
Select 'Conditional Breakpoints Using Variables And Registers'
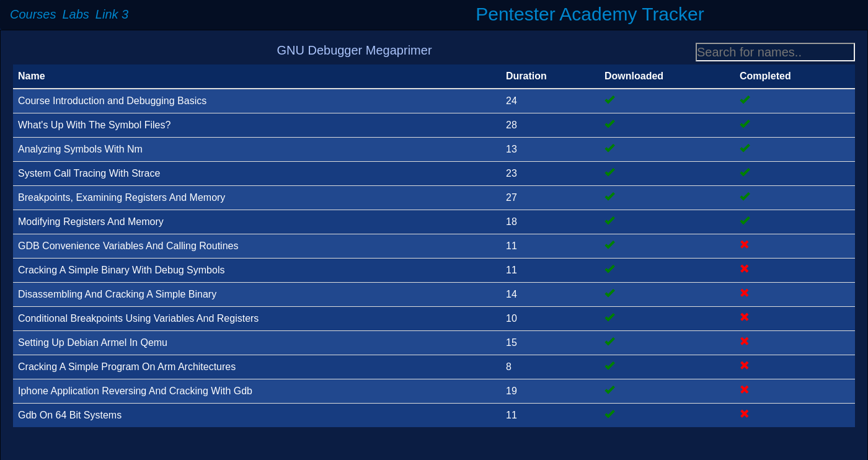click(x=138, y=319)
